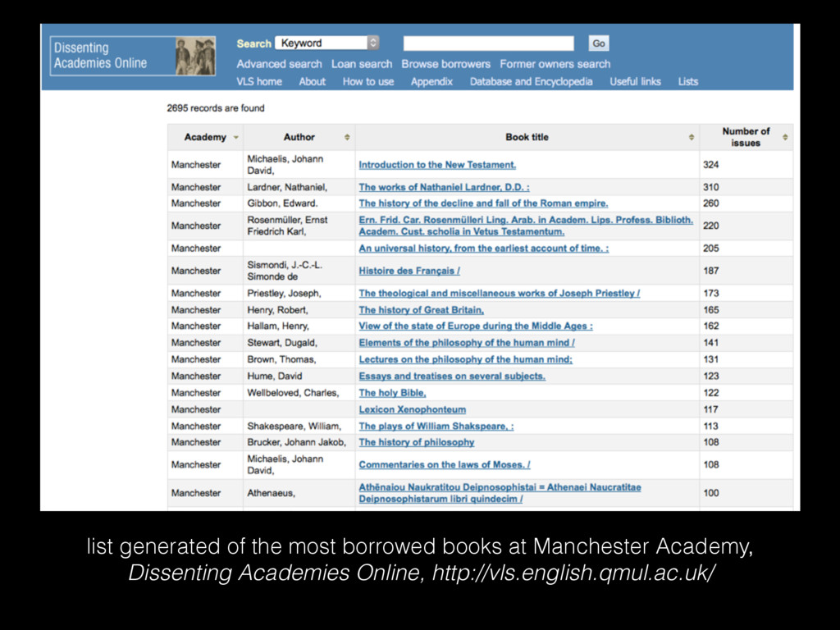840x630 pixels.
Task: Click issues count '324'
Action: click(x=711, y=165)
